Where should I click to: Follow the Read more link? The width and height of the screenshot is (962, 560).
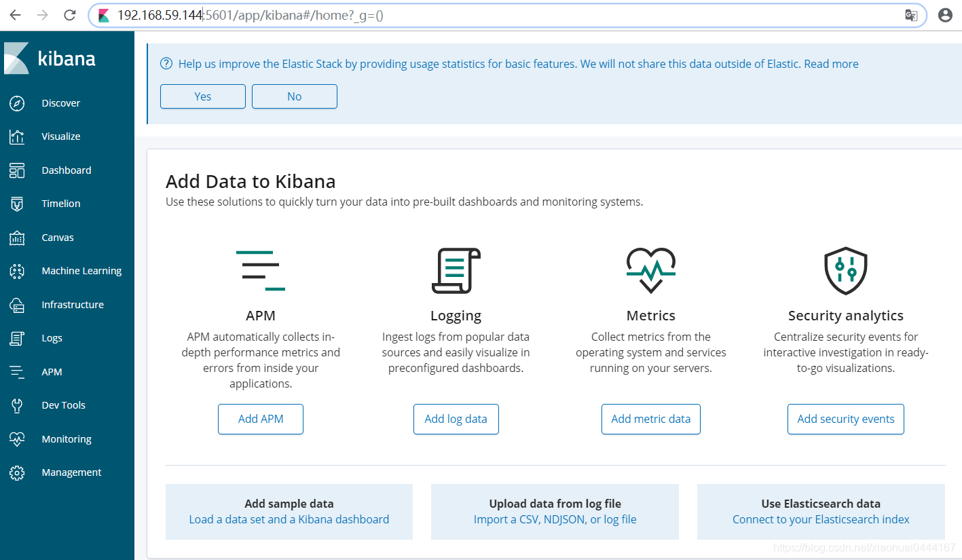pyautogui.click(x=831, y=64)
